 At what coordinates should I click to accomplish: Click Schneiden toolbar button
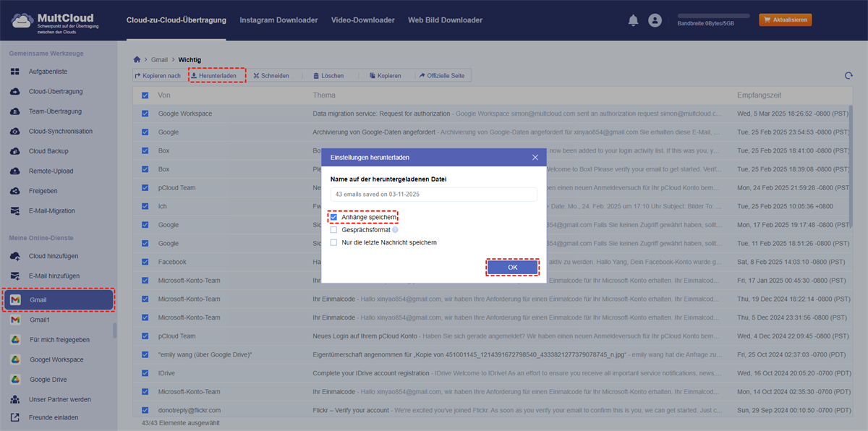pyautogui.click(x=271, y=76)
